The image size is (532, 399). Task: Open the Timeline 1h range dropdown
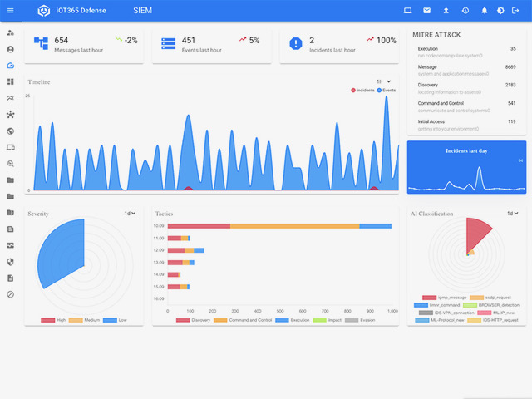pos(383,81)
